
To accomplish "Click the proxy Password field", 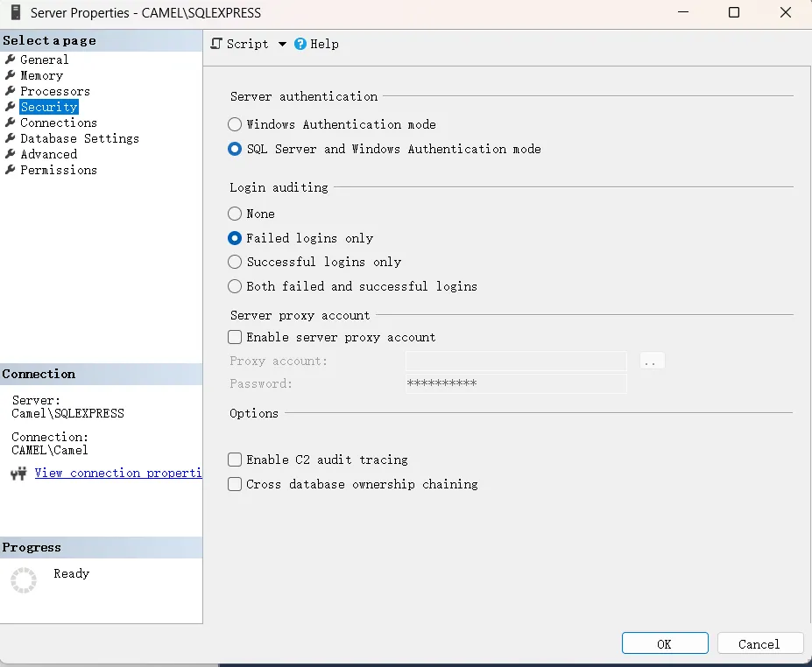I will click(x=516, y=383).
